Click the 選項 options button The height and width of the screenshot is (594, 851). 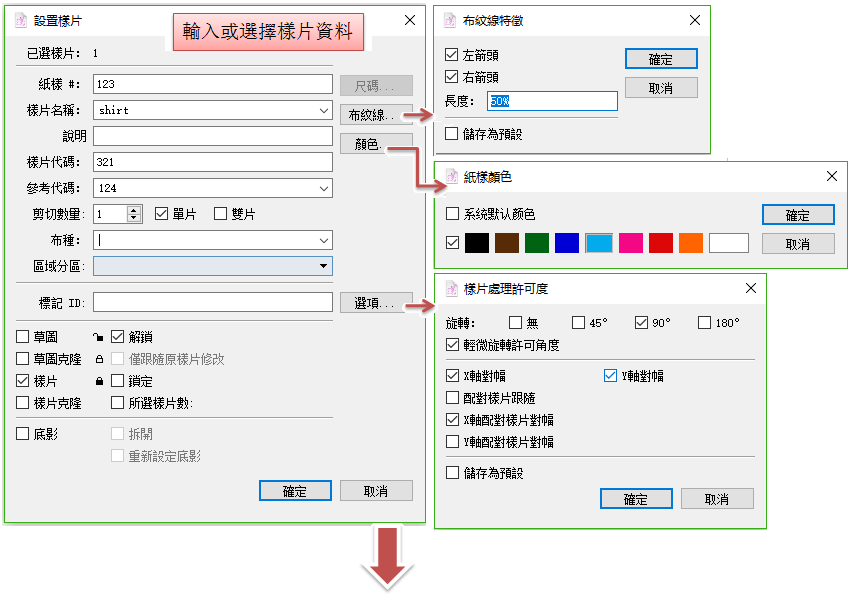click(376, 302)
